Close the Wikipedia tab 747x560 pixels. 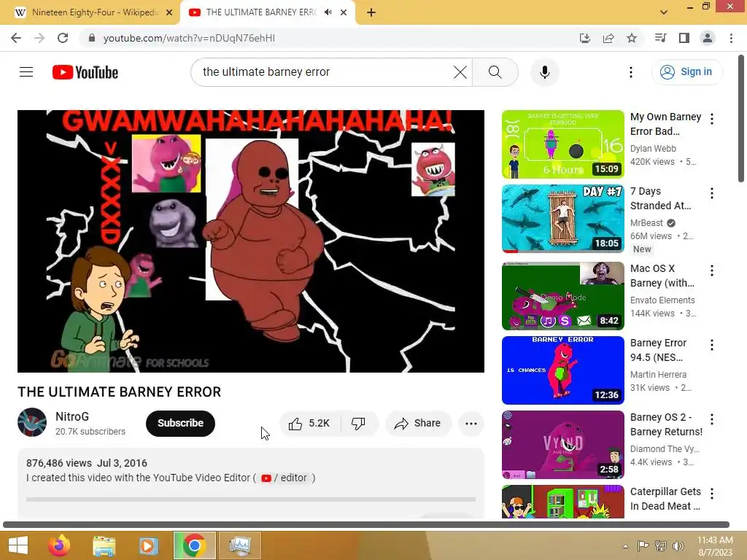pyautogui.click(x=169, y=13)
